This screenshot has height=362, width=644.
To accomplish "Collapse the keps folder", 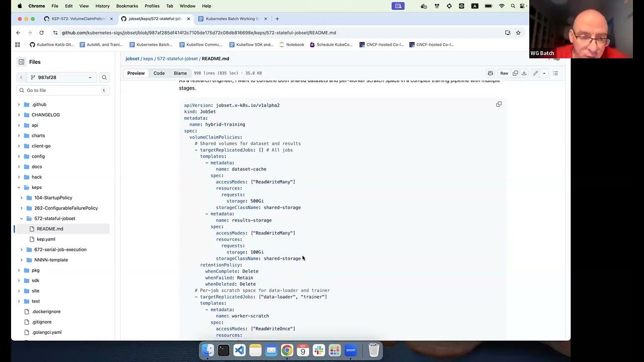I will pos(19,188).
